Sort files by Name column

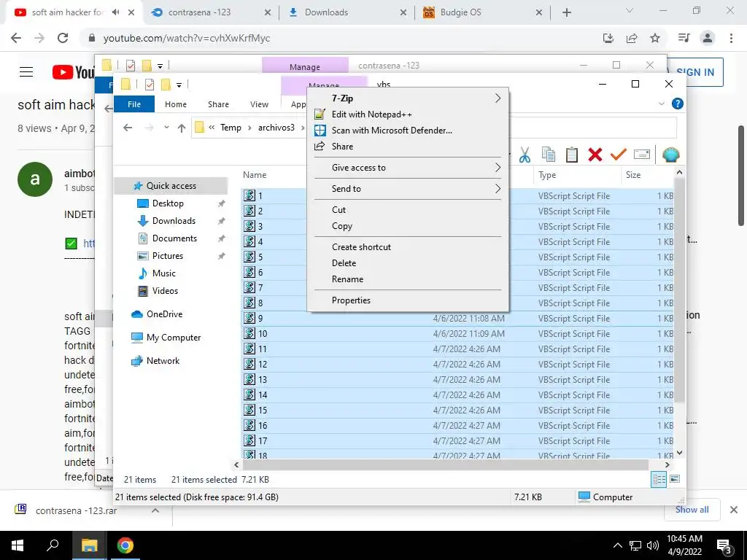point(255,175)
